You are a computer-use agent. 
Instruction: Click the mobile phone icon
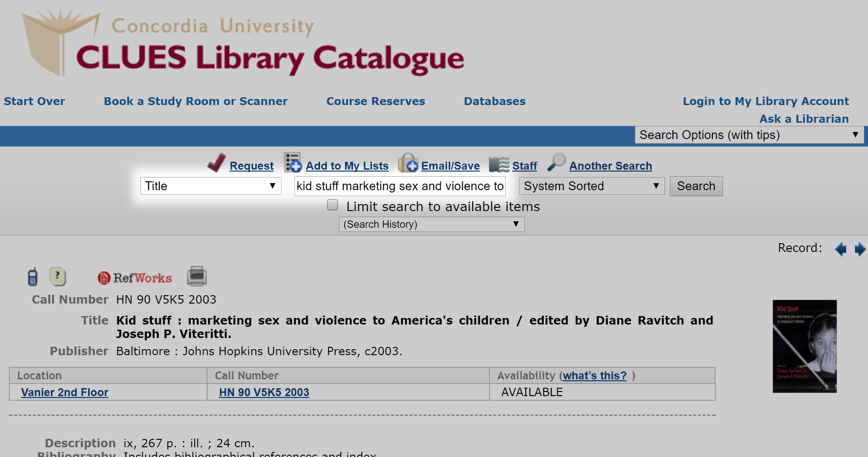33,277
